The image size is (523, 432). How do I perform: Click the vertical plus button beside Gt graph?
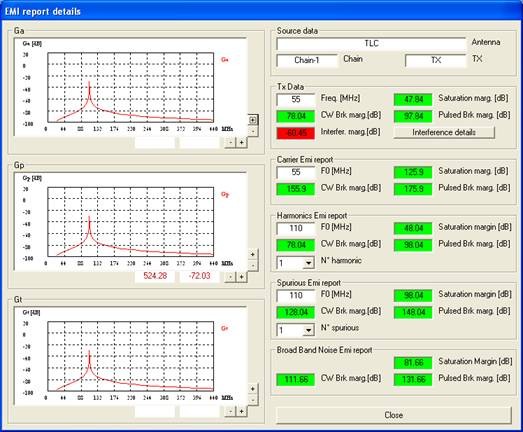(x=253, y=389)
